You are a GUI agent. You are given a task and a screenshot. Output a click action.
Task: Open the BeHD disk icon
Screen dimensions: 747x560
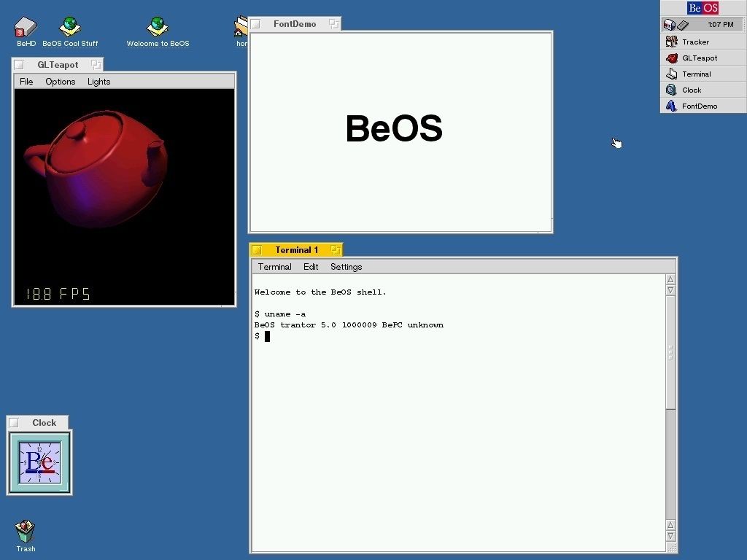(26, 28)
